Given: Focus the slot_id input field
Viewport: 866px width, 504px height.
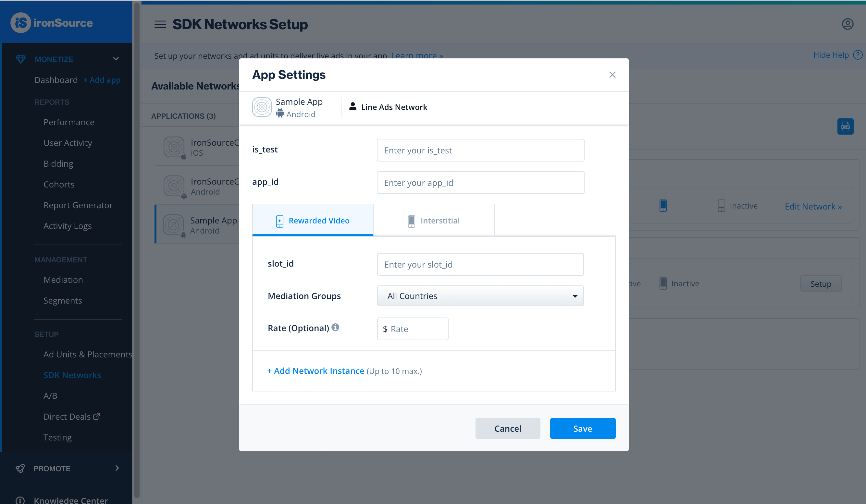Looking at the screenshot, I should (x=480, y=264).
